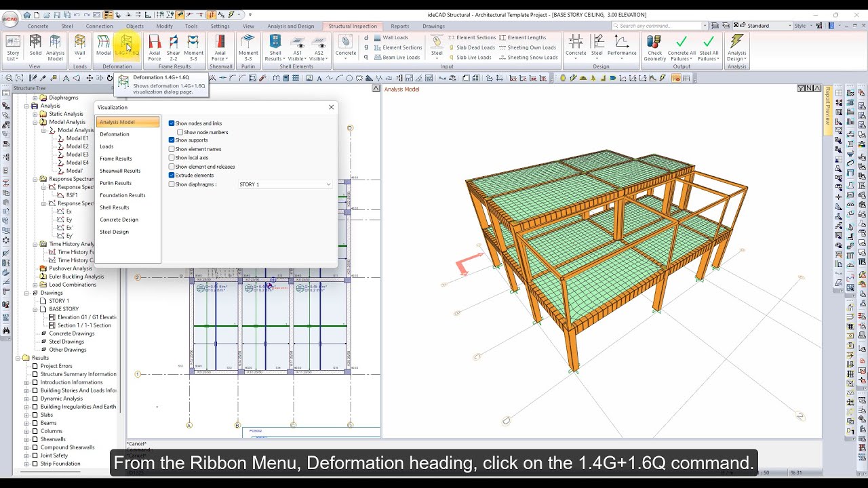Select the Solid view icon

click(35, 45)
